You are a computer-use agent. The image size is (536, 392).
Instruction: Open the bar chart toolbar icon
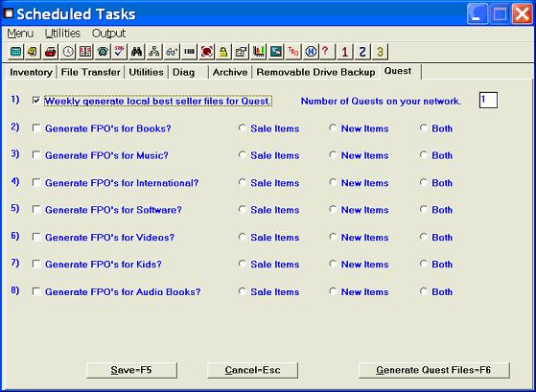click(259, 52)
